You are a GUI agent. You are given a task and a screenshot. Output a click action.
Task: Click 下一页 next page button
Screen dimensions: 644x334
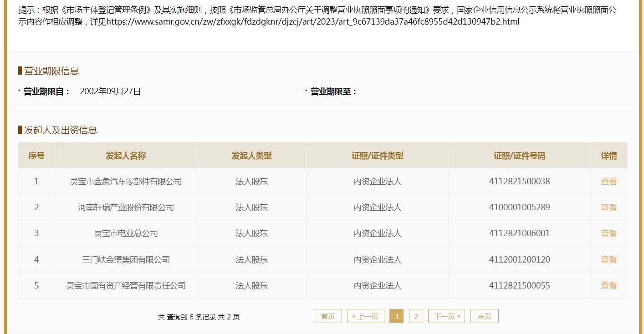446,316
